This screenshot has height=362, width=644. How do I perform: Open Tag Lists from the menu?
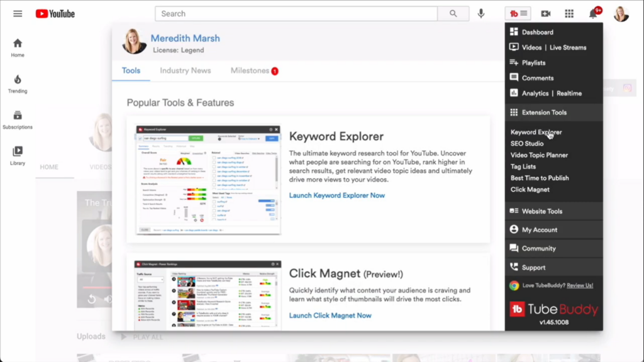[x=523, y=167]
